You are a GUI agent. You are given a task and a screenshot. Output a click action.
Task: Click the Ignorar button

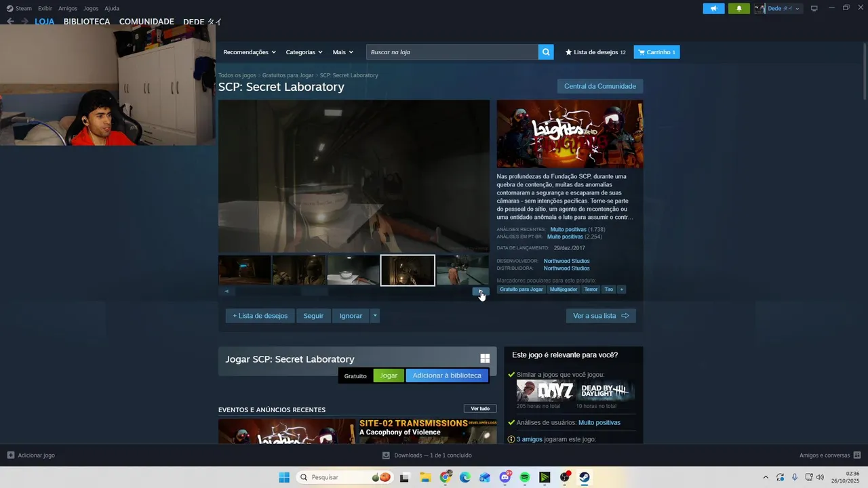click(351, 316)
